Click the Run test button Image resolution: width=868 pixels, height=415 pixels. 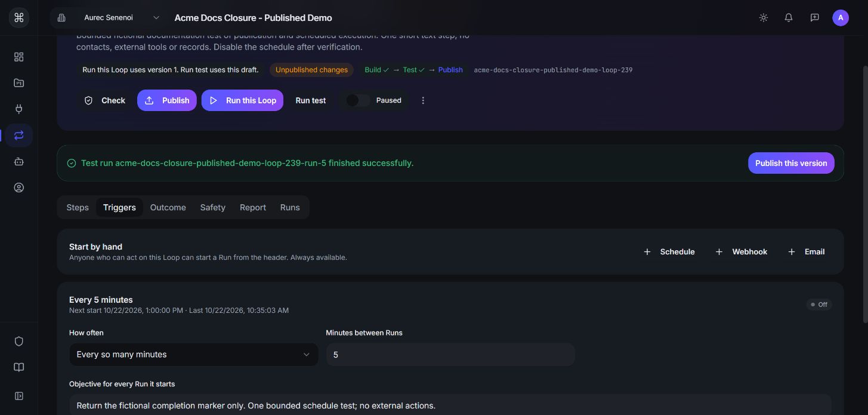point(311,100)
